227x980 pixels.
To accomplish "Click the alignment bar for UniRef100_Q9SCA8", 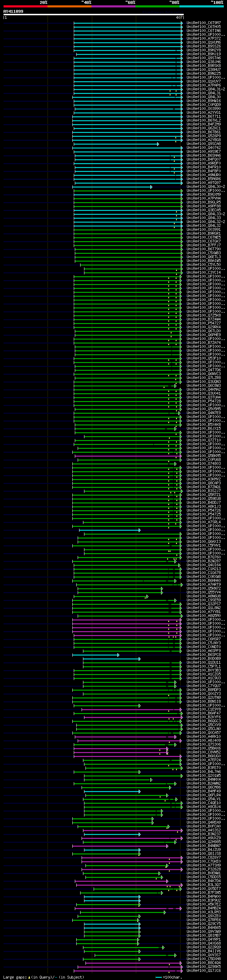I will [x=116, y=144].
